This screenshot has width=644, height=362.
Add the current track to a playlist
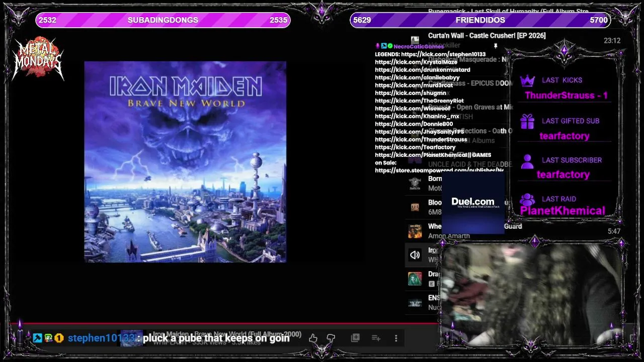coord(376,338)
